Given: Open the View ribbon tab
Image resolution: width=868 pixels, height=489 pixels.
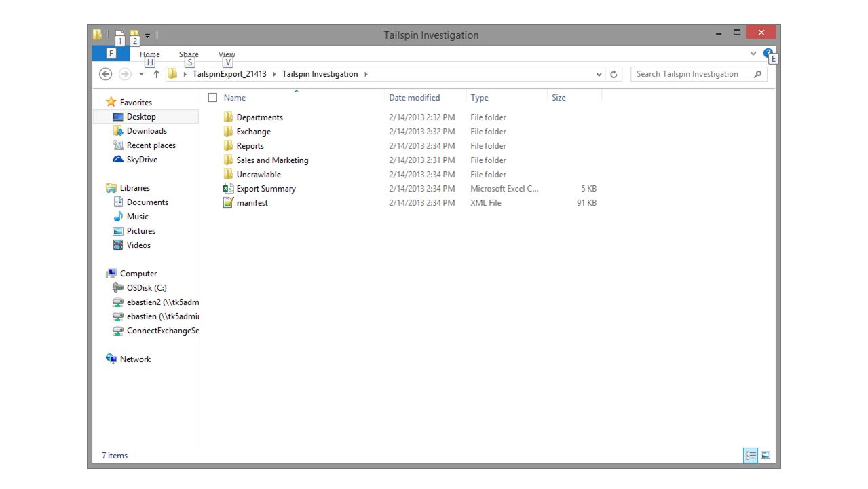Looking at the screenshot, I should 227,54.
